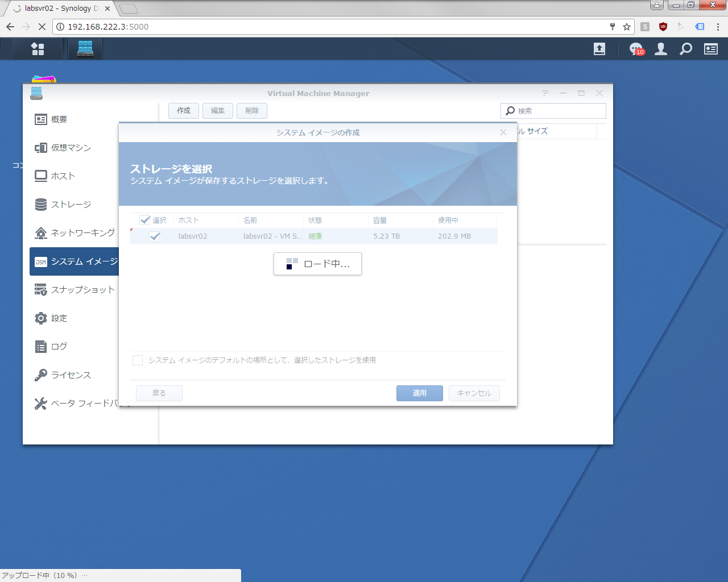Click help question mark in Virtual Machine Manager
Screen dimensions: 728x582
545,93
